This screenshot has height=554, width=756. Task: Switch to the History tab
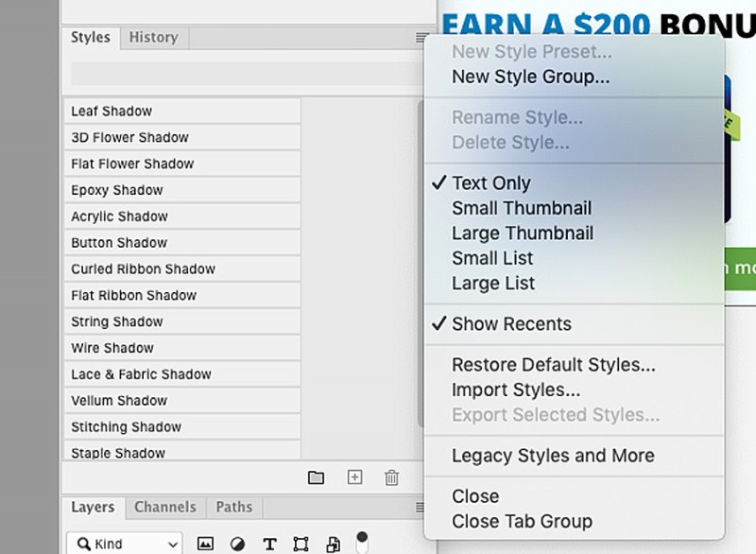154,37
